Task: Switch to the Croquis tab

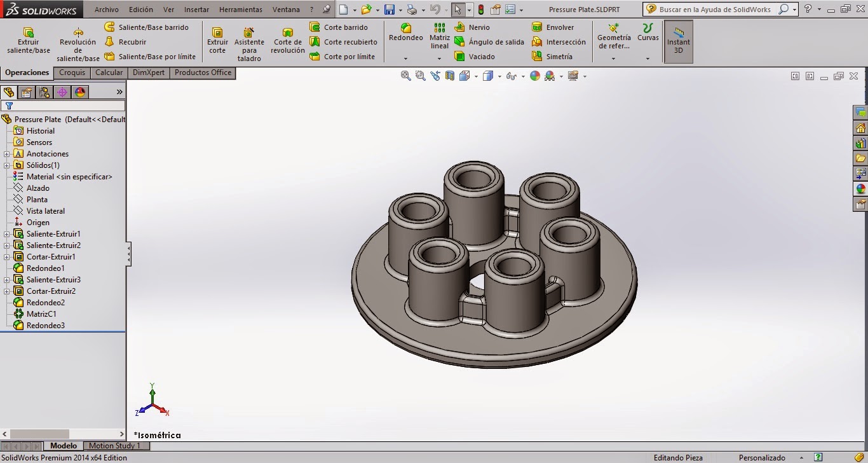Action: (x=72, y=73)
